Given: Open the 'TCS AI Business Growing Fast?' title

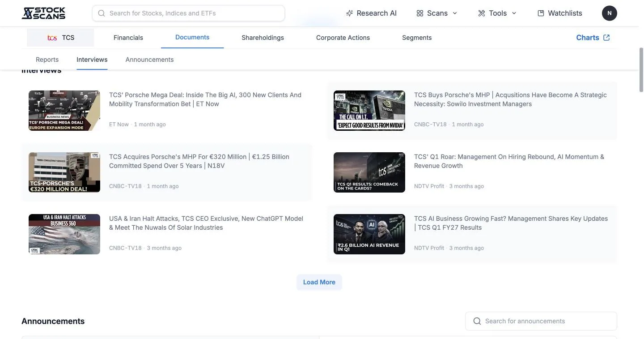Looking at the screenshot, I should point(511,223).
